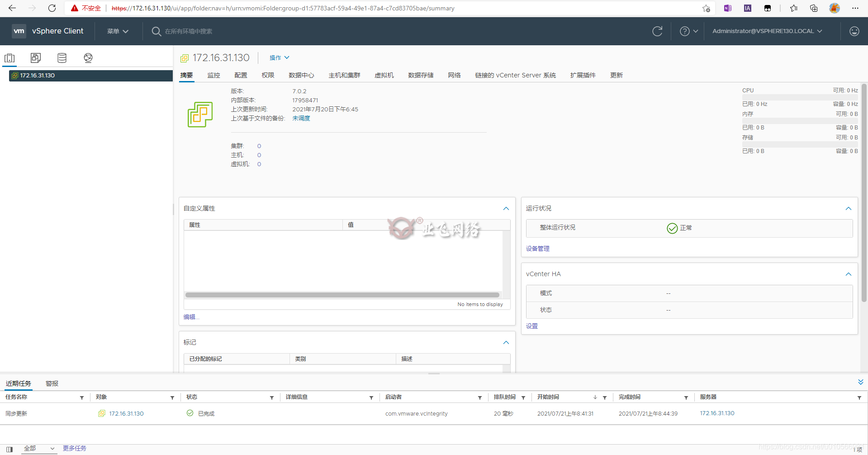Click the search all environments field
Image resolution: width=868 pixels, height=455 pixels.
(189, 31)
